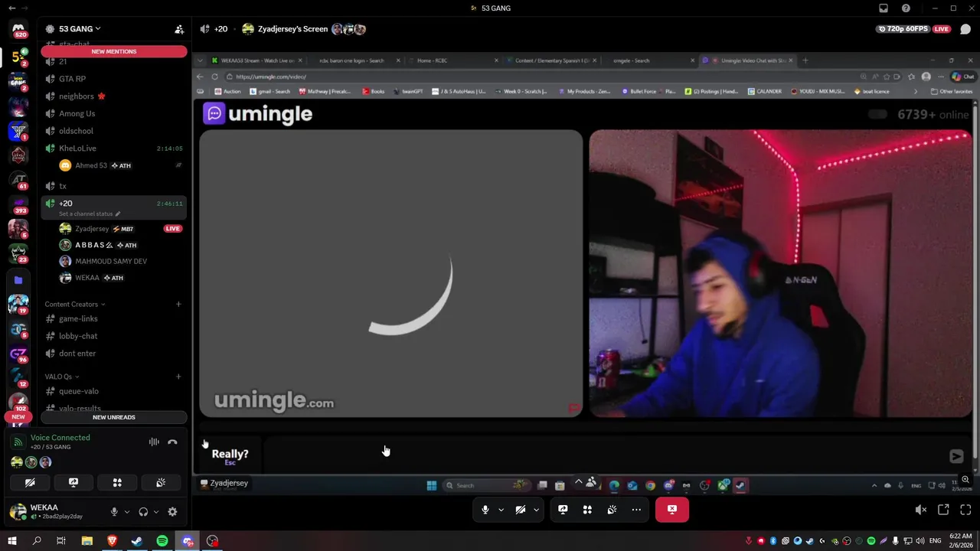The height and width of the screenshot is (551, 980).
Task: Unmute the stream audio speaker icon
Action: 921,510
